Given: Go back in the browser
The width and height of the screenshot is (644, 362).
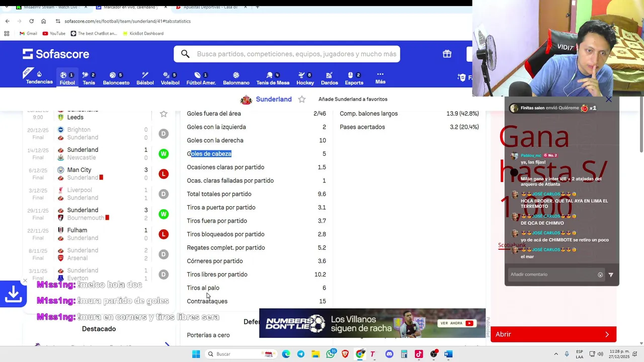Looking at the screenshot, I should click(x=7, y=21).
